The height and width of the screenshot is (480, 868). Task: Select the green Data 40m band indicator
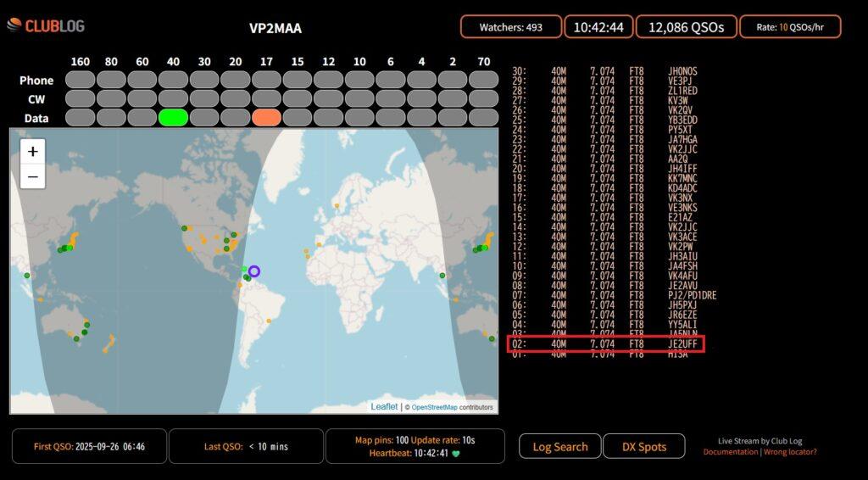pyautogui.click(x=173, y=118)
